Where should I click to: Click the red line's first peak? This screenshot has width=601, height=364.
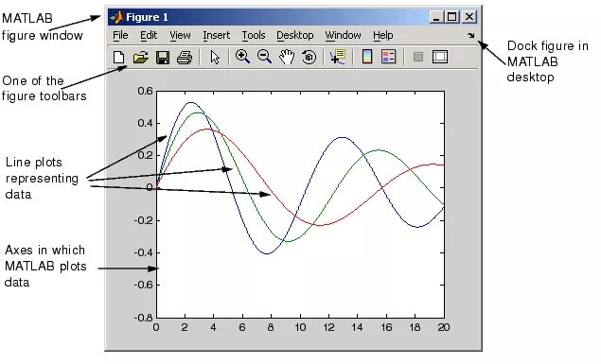point(207,129)
